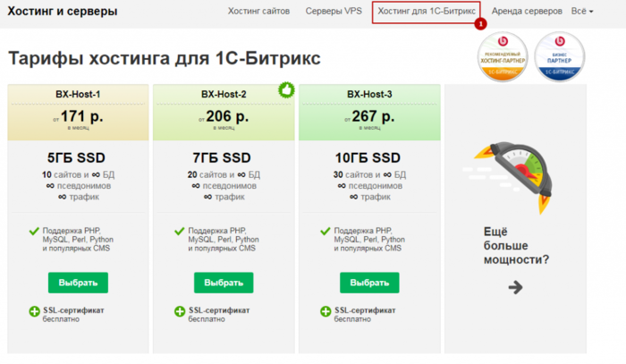Screen dimensions: 626x364
Task: Click the 206 р. price
Action: (227, 116)
